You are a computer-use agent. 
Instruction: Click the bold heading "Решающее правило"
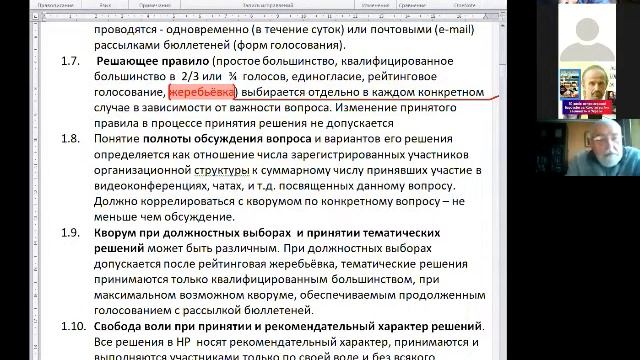pos(153,61)
